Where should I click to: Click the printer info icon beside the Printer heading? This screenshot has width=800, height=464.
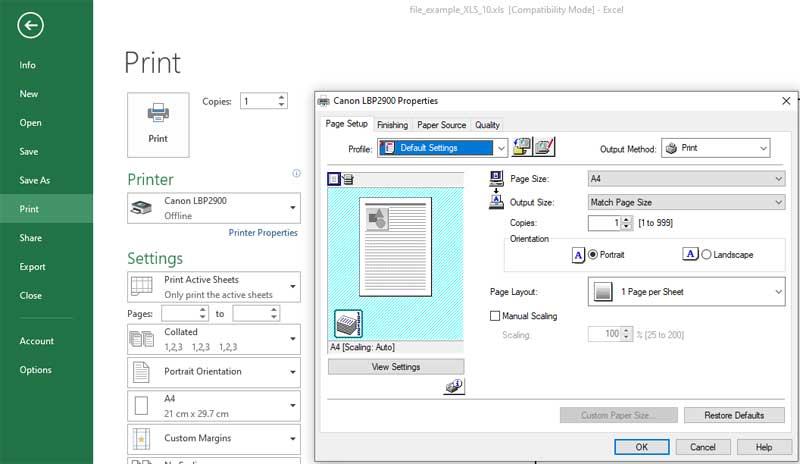pyautogui.click(x=296, y=173)
